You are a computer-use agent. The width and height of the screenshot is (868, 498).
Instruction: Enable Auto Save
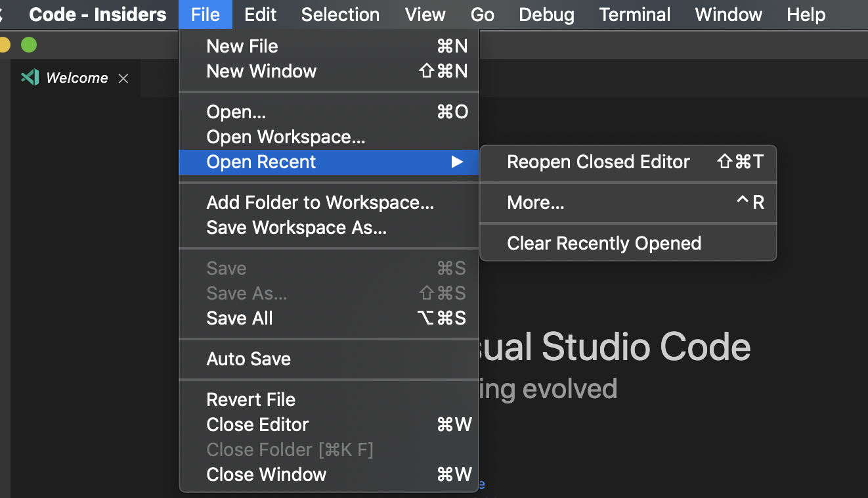tap(248, 359)
